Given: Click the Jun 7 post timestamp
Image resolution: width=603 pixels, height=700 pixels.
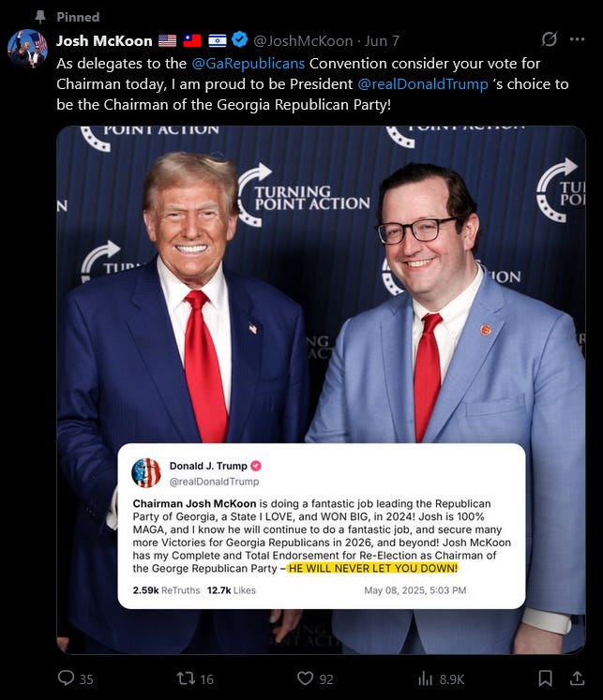Looking at the screenshot, I should (382, 40).
